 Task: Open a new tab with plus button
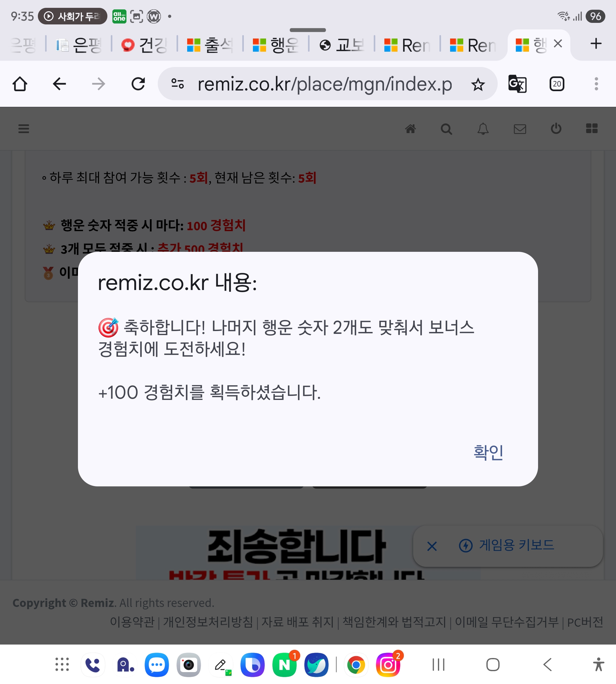coord(596,44)
